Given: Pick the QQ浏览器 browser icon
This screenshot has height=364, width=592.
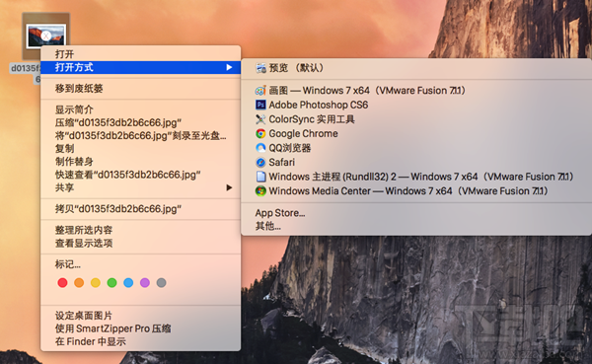Looking at the screenshot, I should click(260, 148).
